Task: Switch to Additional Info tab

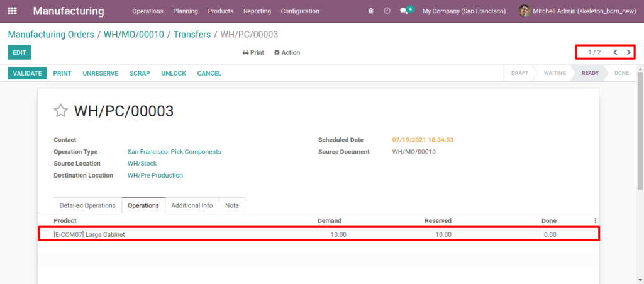Action: [x=192, y=205]
